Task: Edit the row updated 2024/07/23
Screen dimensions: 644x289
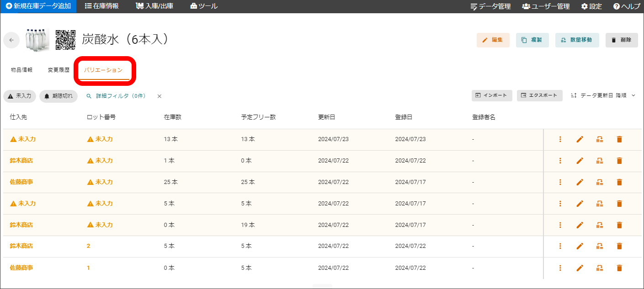Action: click(580, 139)
